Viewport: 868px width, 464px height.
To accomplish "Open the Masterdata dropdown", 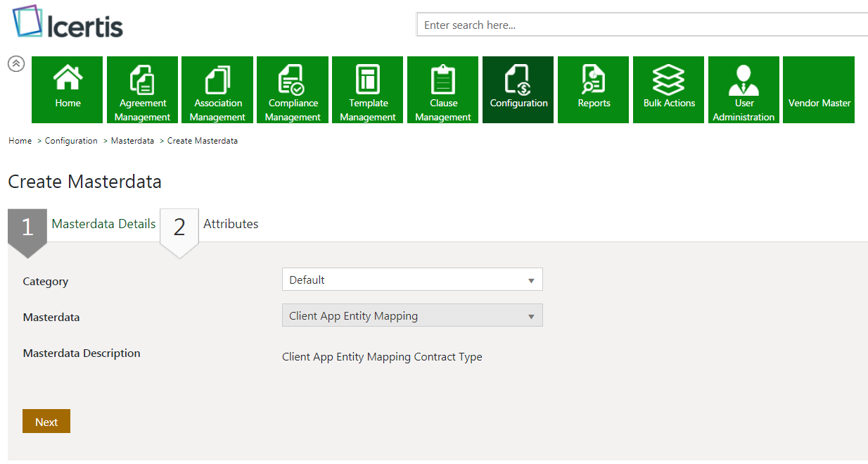I will [x=412, y=315].
